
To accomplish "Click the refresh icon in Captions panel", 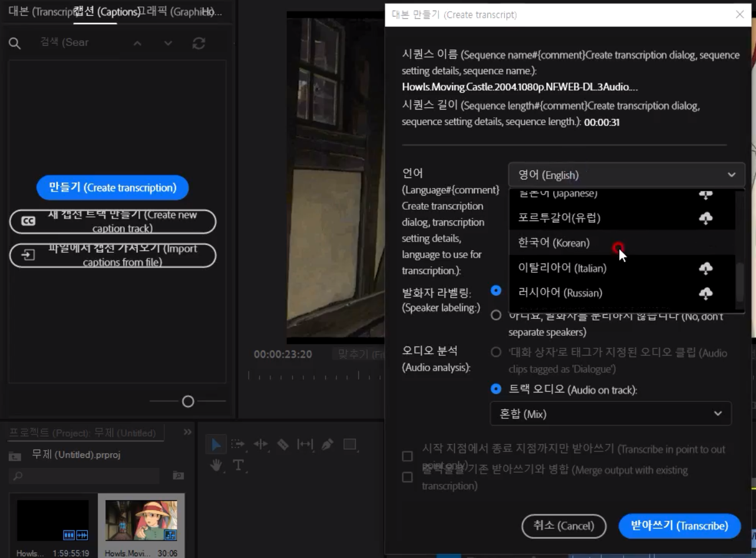I will 199,43.
